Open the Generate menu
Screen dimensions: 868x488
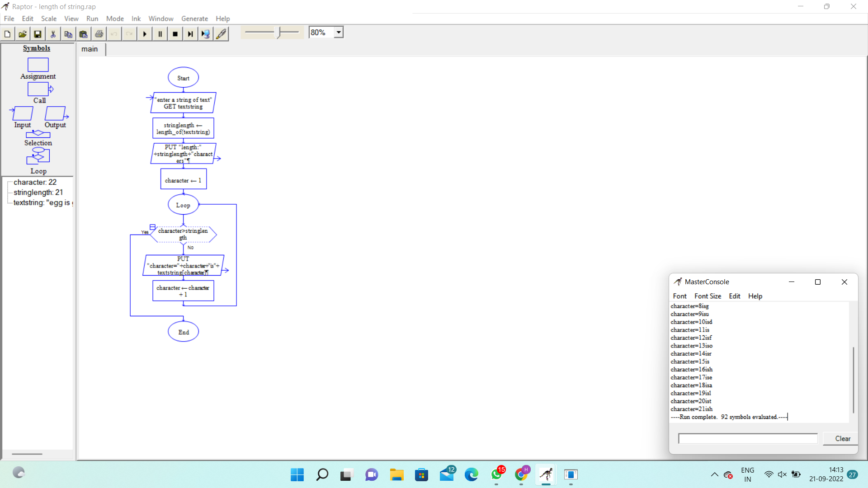pyautogui.click(x=194, y=19)
